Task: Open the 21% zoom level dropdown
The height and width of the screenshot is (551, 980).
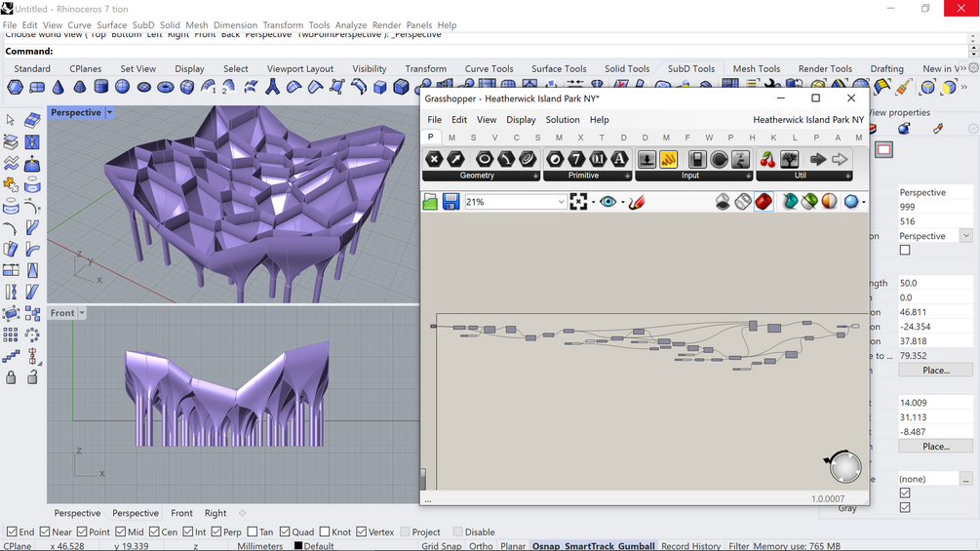Action: (561, 202)
